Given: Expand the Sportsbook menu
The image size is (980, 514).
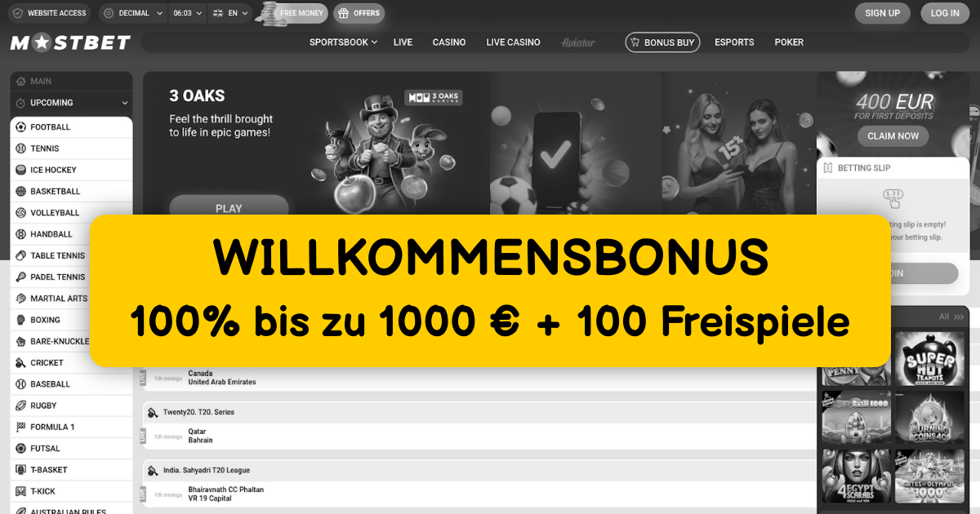Looking at the screenshot, I should coord(343,42).
